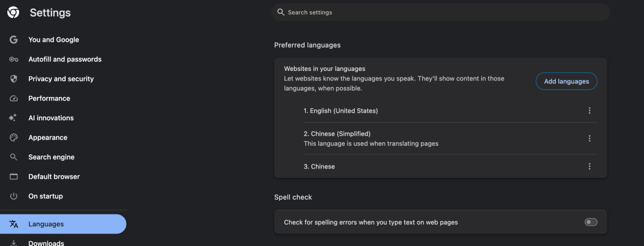The width and height of the screenshot is (644, 246).
Task: Click the On startup power icon
Action: (x=14, y=197)
